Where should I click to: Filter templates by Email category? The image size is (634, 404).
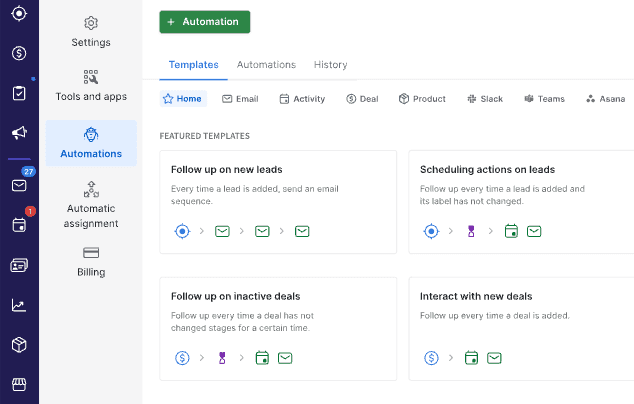(x=240, y=99)
